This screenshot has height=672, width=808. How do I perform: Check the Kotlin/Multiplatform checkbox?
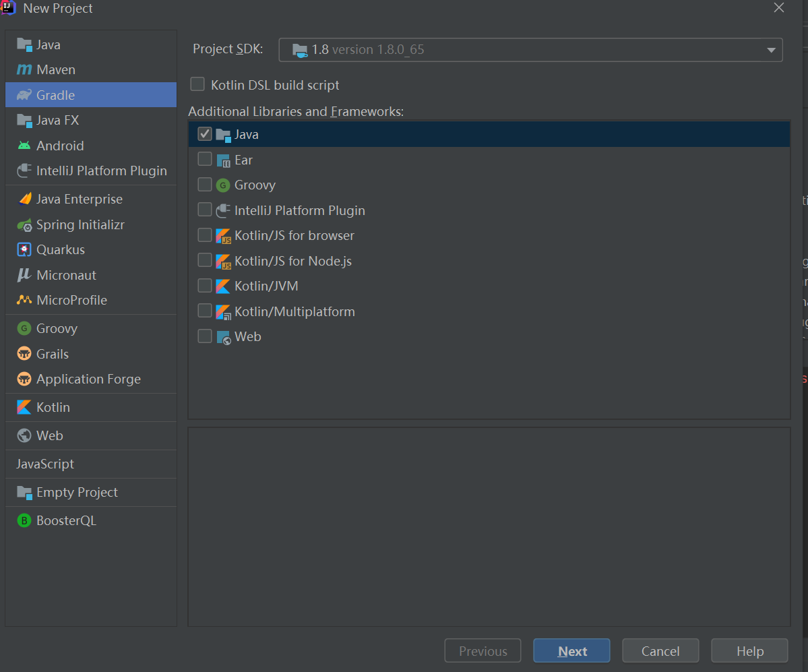click(205, 311)
